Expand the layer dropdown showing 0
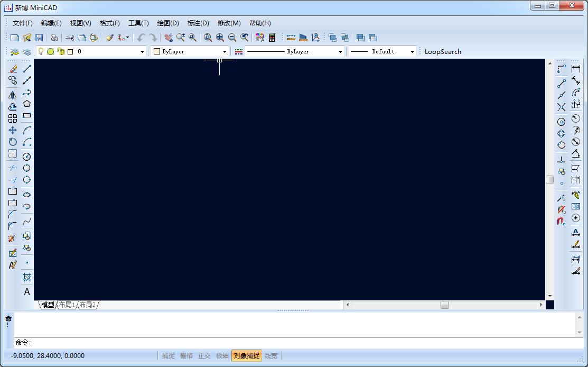 142,52
